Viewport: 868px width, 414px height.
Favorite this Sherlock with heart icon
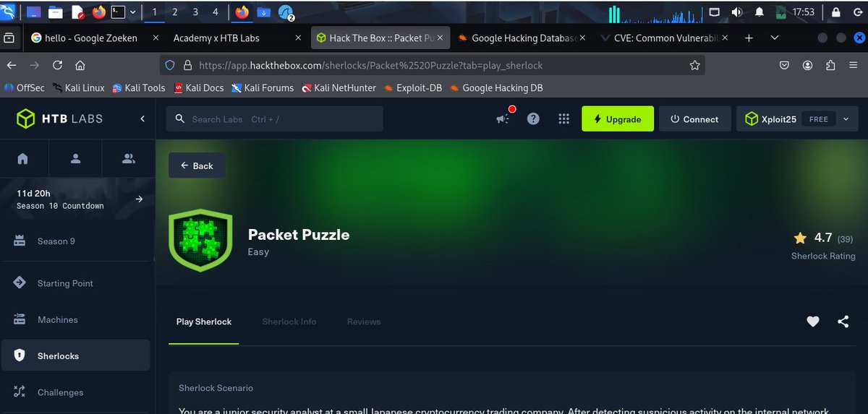coord(813,322)
